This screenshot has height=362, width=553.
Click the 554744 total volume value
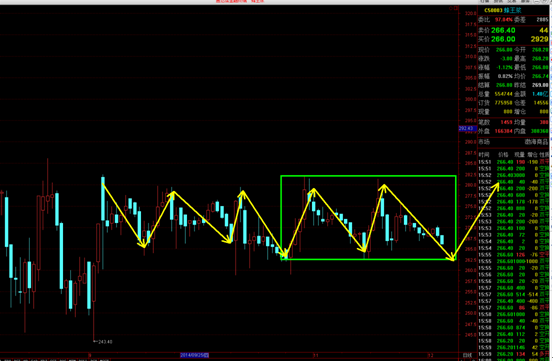pos(504,94)
